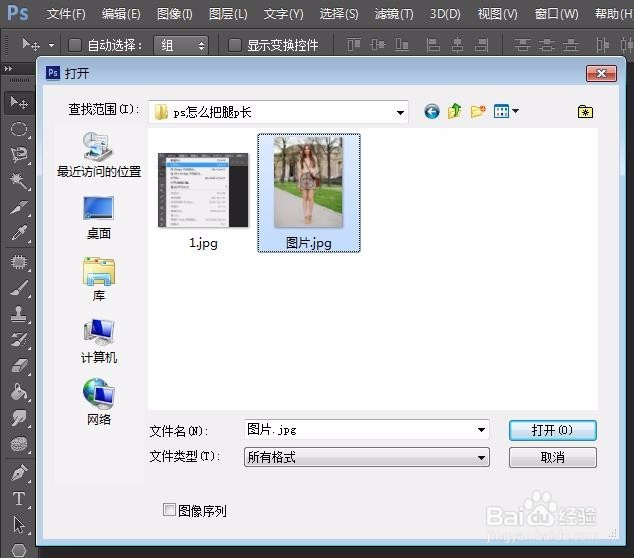Open the view menu icon
This screenshot has height=558, width=634.
[x=506, y=111]
